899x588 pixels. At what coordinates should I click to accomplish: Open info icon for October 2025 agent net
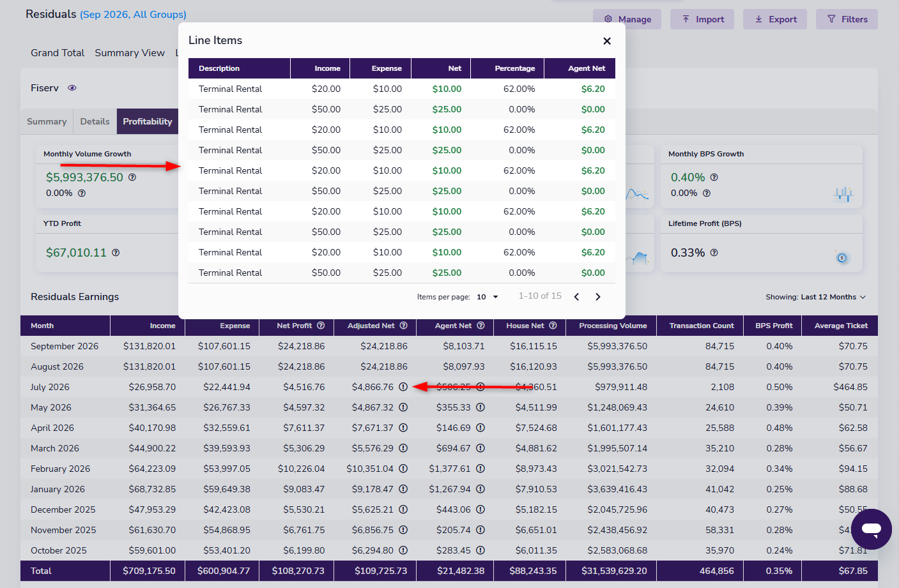pyautogui.click(x=480, y=550)
